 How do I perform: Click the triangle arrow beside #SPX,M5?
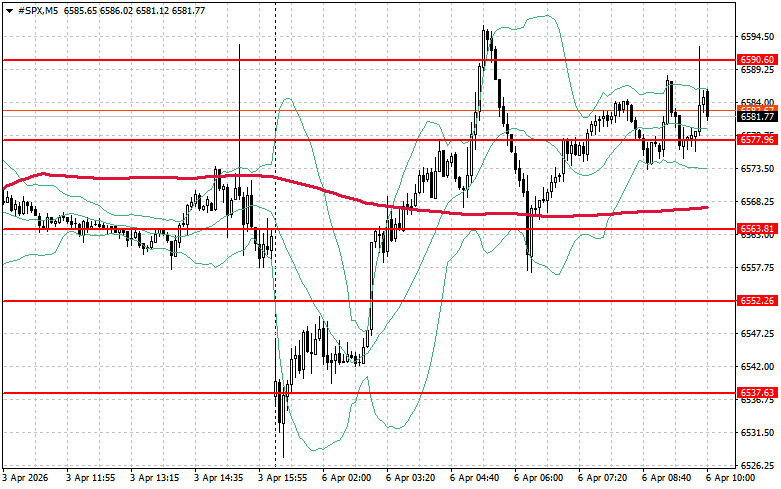[8, 9]
